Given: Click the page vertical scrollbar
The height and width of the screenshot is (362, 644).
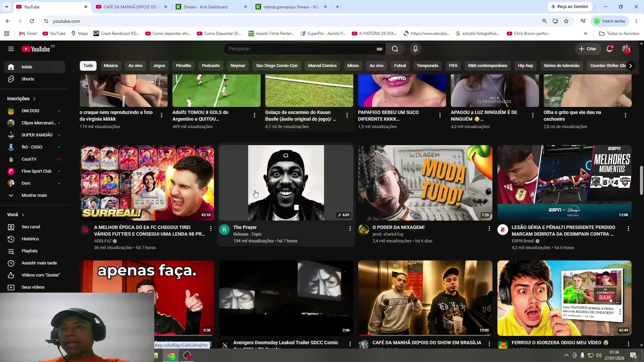Looking at the screenshot, I should pyautogui.click(x=641, y=181).
